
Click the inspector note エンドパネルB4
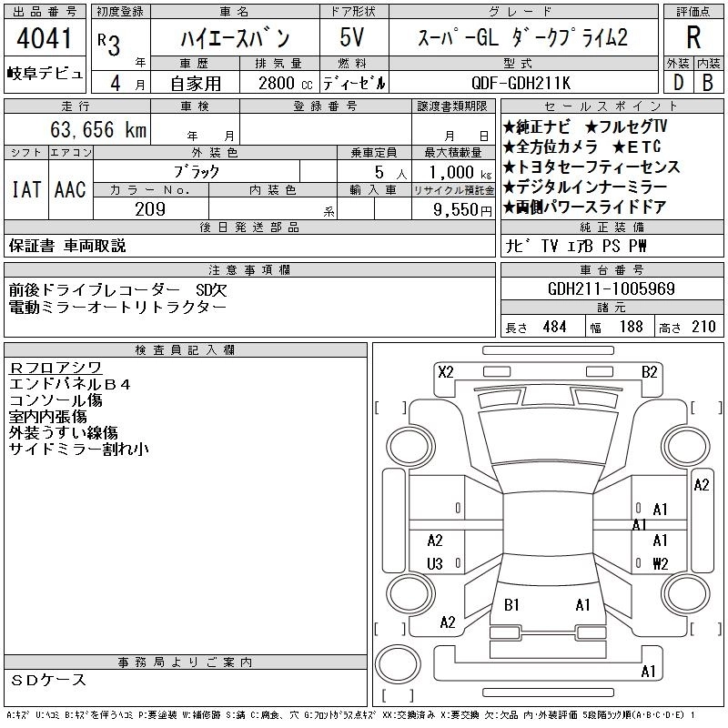click(x=70, y=384)
